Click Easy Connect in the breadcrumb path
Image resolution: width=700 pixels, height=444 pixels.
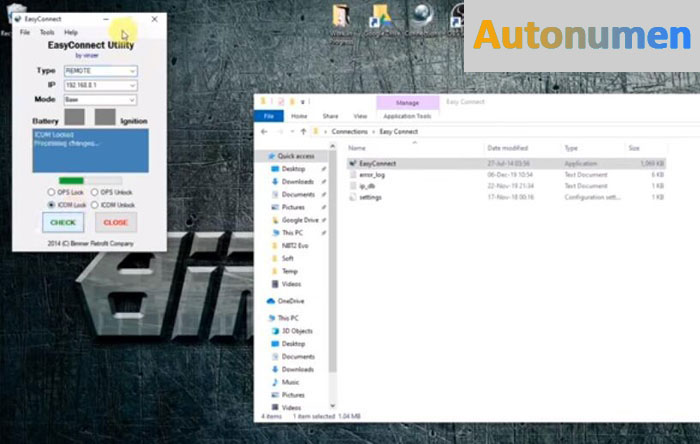pos(399,132)
